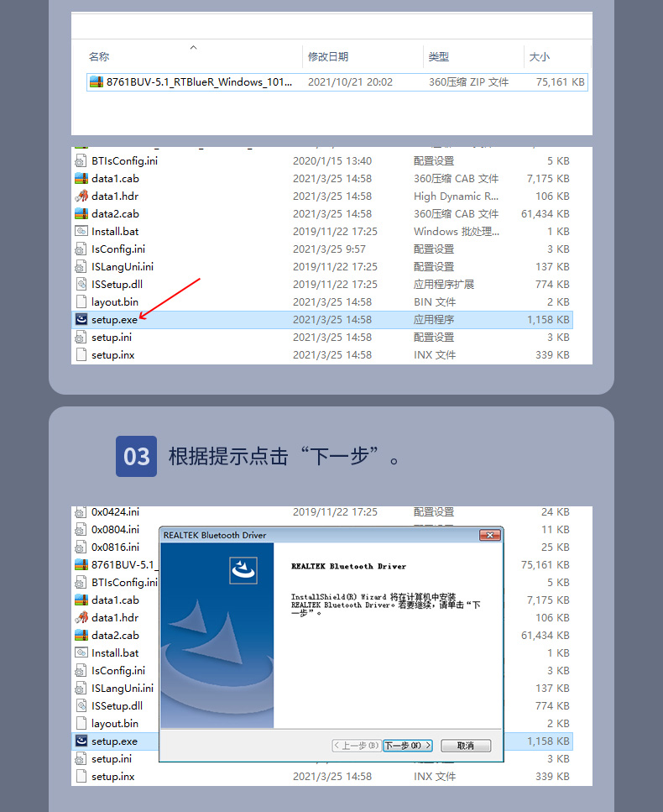Click the setup.inx icon in the list showing full dates

[x=81, y=354]
